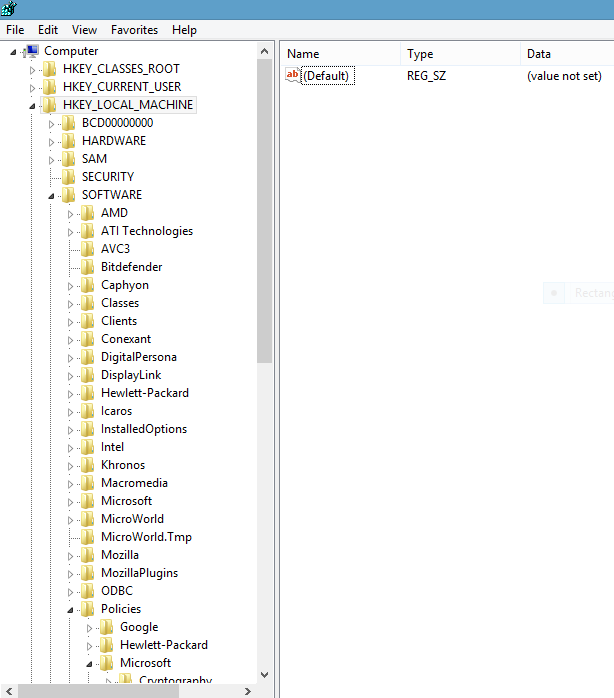
Task: Expand the HKEY_CLASSES_ROOT key
Action: pyautogui.click(x=32, y=70)
